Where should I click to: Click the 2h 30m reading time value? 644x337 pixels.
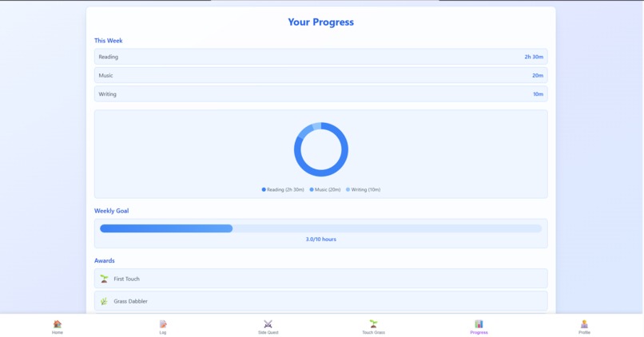pyautogui.click(x=534, y=57)
